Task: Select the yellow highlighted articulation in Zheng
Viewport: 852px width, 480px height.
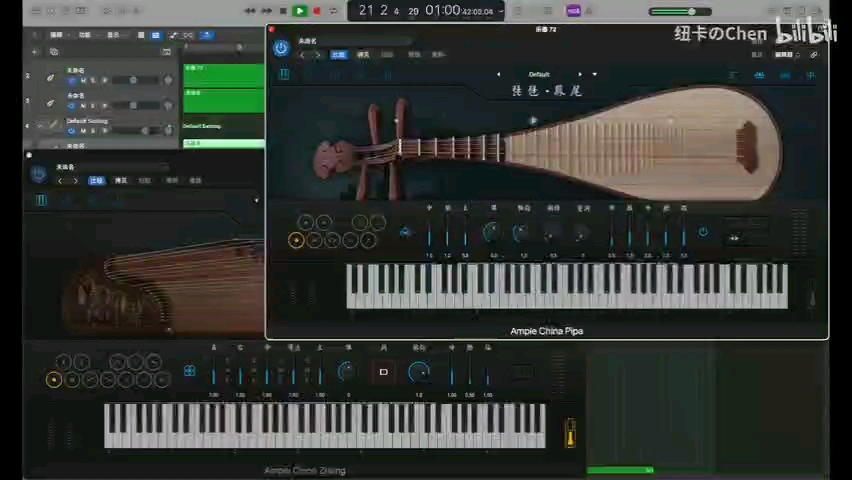Action: click(53, 379)
